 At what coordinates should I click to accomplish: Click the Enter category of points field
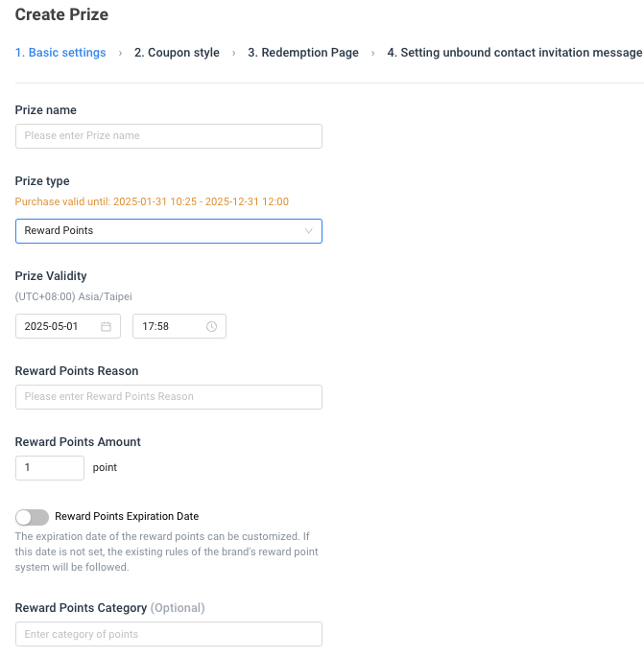[169, 634]
